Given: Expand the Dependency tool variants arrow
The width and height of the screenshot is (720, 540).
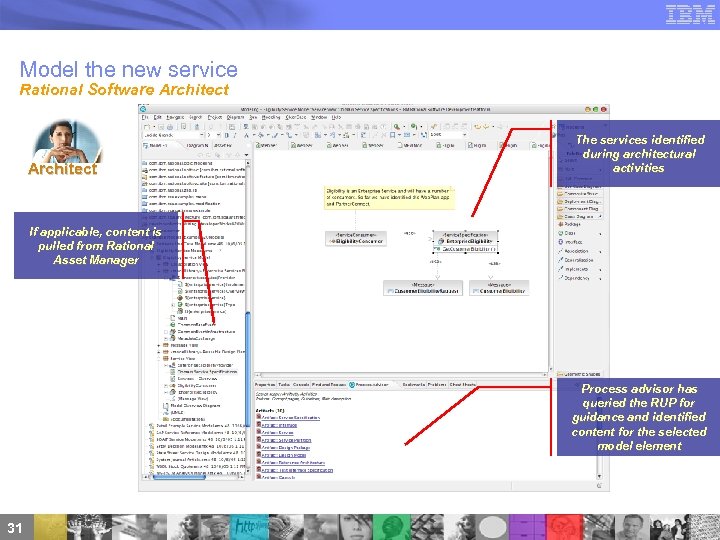Looking at the screenshot, I should pyautogui.click(x=600, y=278).
